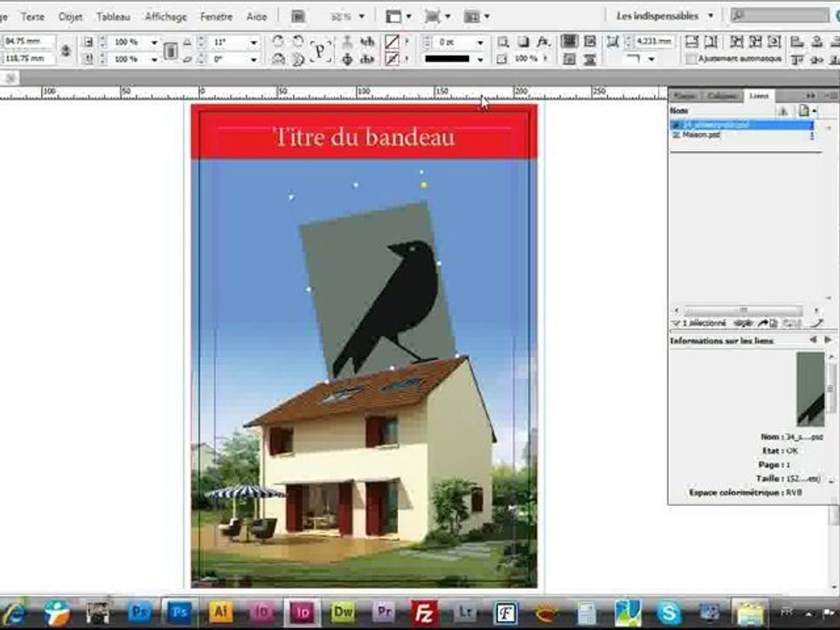This screenshot has width=840, height=630.
Task: Click the opacity 100 % field
Action: point(526,59)
